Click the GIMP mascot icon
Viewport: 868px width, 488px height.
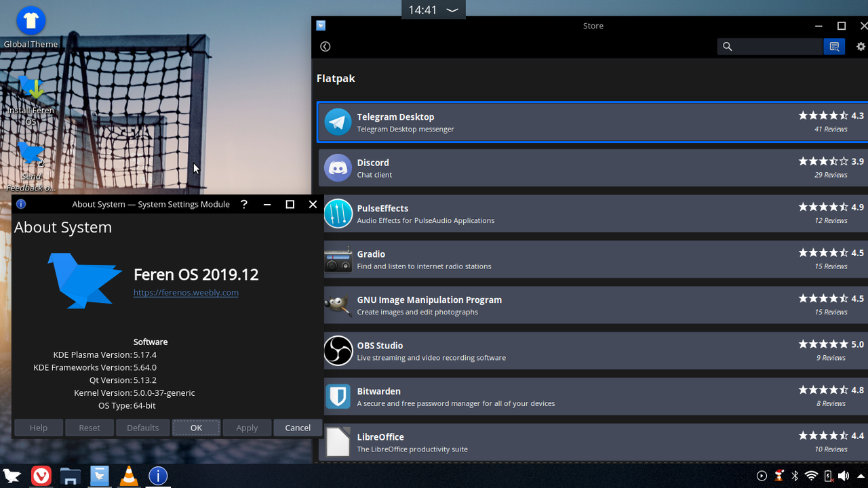click(338, 305)
